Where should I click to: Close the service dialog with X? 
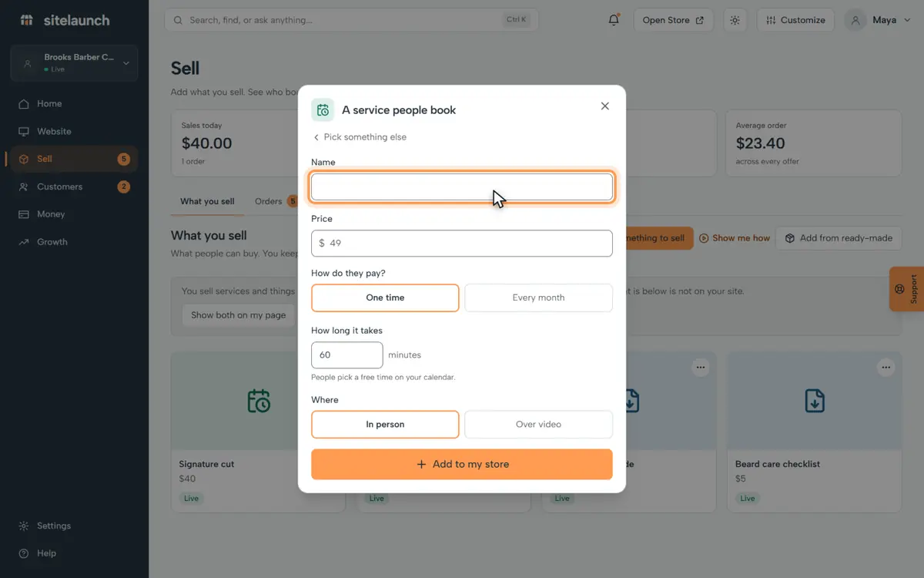tap(605, 106)
